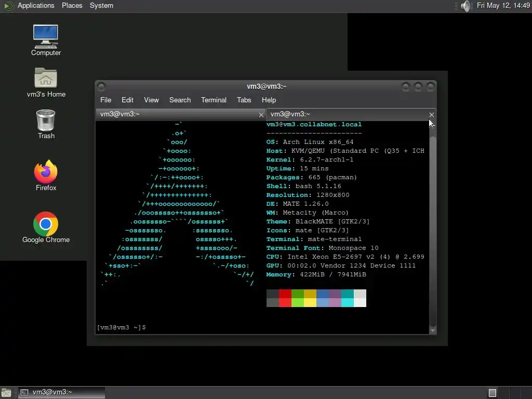Click the clock showing Fri May 12, 14:49
Image resolution: width=532 pixels, height=399 pixels.
(x=503, y=6)
